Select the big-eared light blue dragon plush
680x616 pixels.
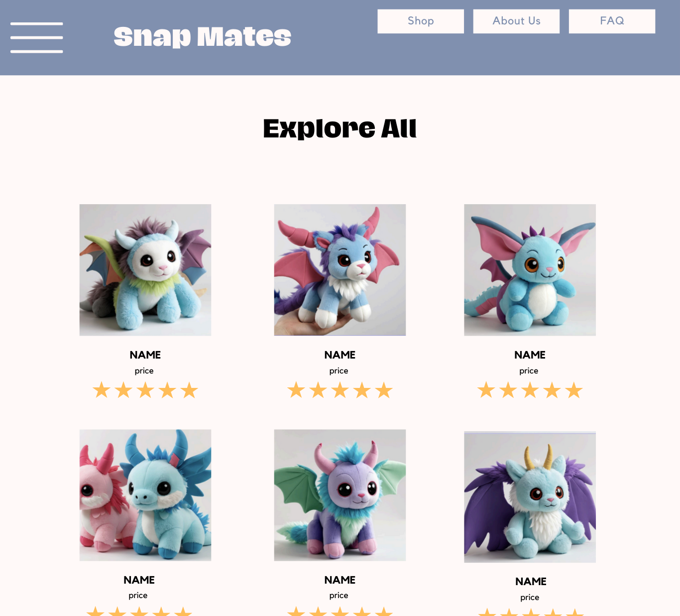(x=530, y=270)
